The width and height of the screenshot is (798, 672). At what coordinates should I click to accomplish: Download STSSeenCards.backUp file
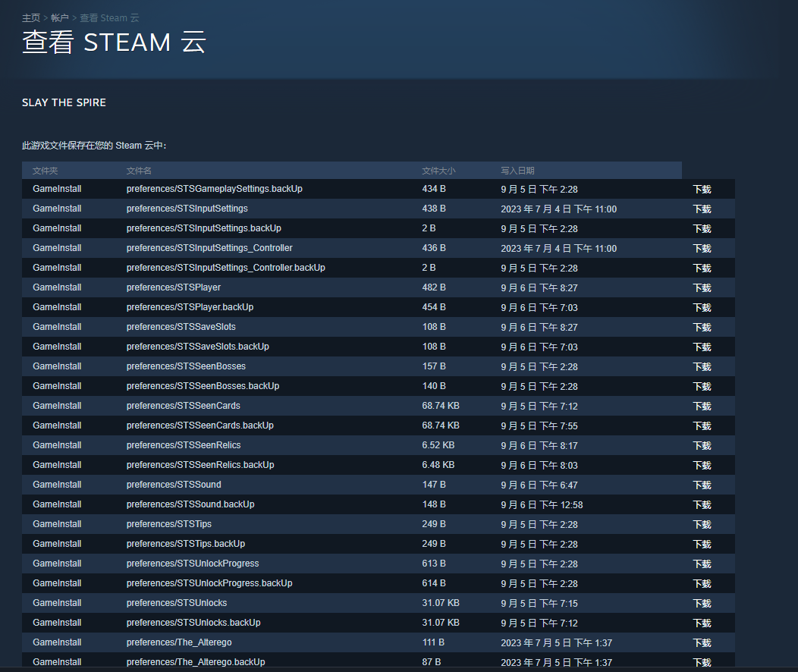click(x=702, y=426)
